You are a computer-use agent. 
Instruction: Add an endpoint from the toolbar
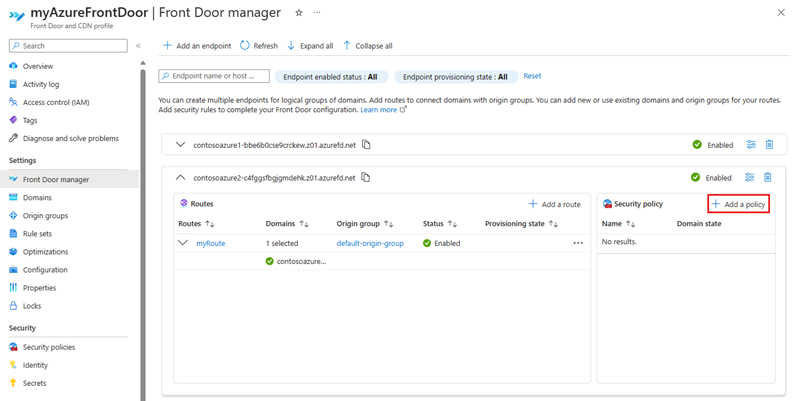(197, 45)
